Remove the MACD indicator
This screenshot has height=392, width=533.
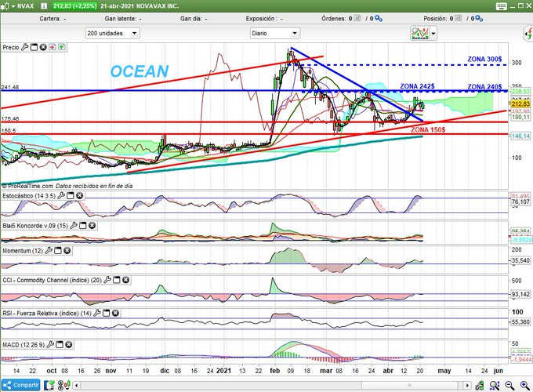pos(69,345)
